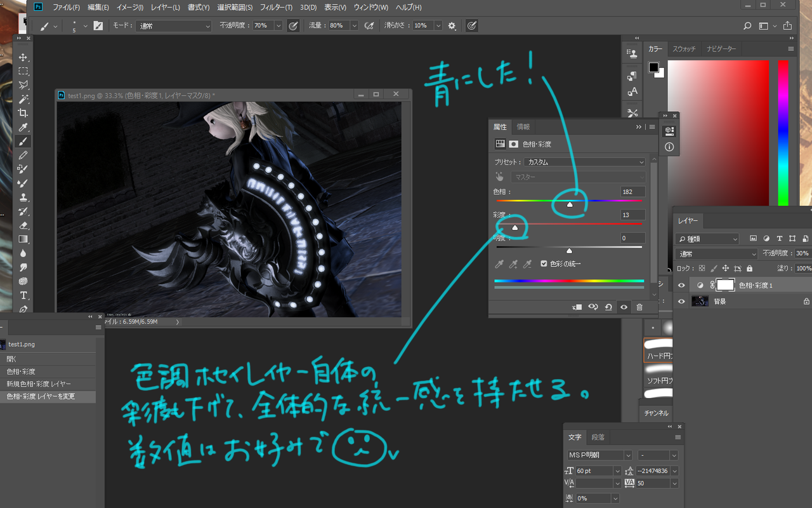Click the hue value field 182
This screenshot has width=812, height=508.
633,191
